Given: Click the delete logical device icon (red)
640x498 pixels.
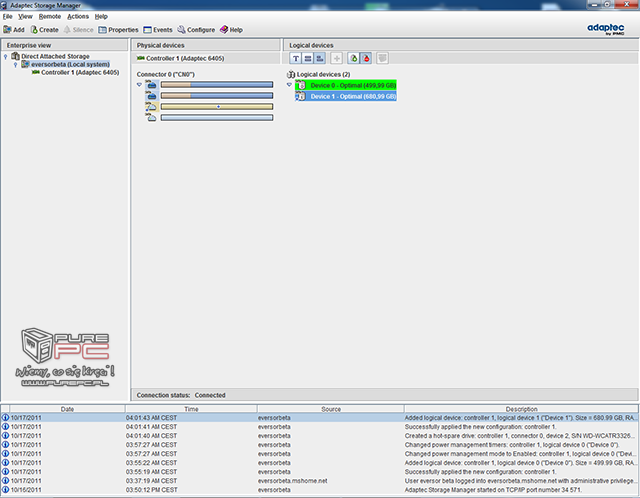Looking at the screenshot, I should point(366,58).
